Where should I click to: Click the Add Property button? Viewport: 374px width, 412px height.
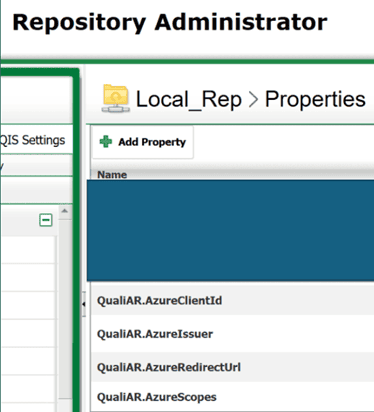(x=142, y=142)
